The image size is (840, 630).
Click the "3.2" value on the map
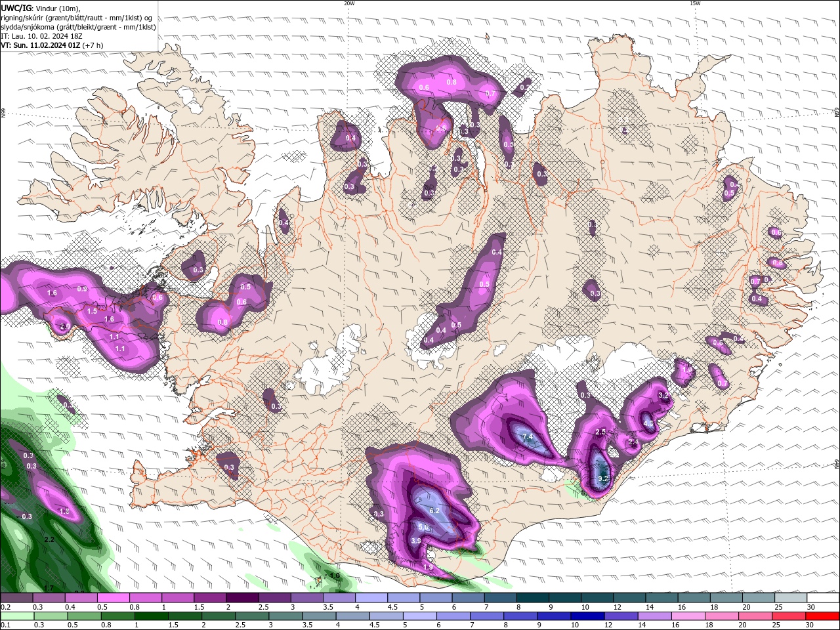[663, 396]
